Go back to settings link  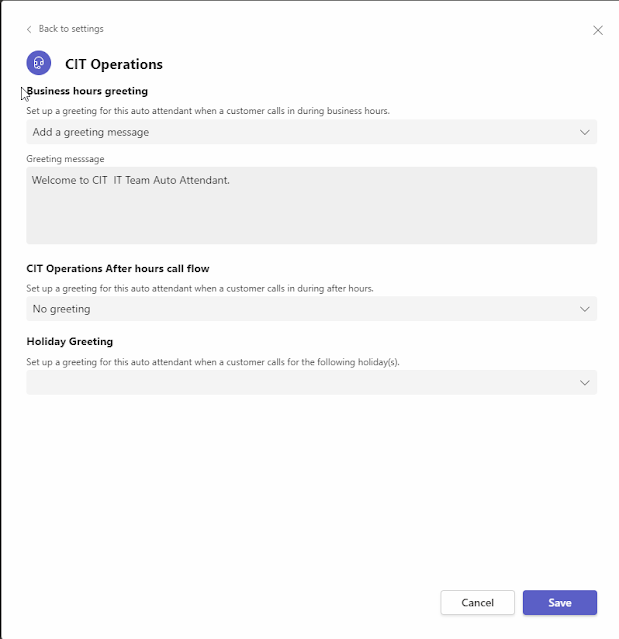coord(70,29)
